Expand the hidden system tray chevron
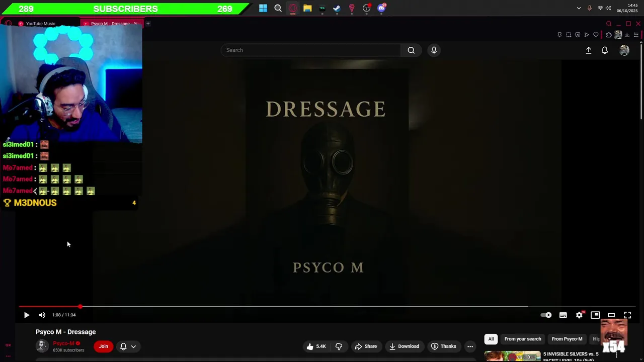 (579, 8)
